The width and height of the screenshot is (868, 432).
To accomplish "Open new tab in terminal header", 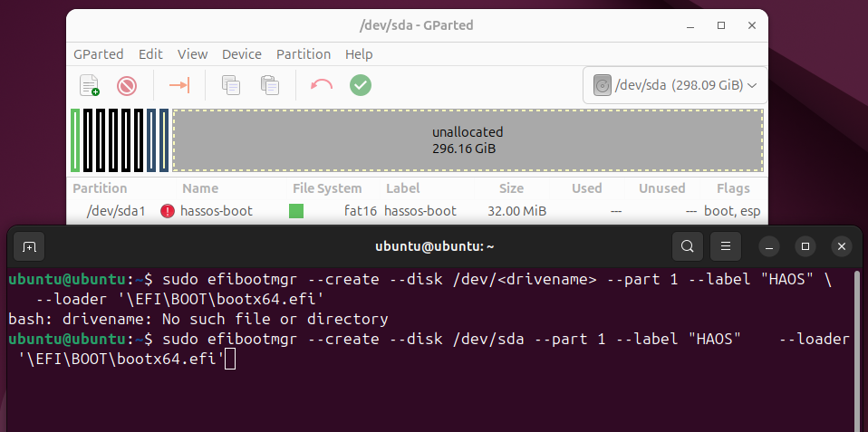I will (x=29, y=246).
